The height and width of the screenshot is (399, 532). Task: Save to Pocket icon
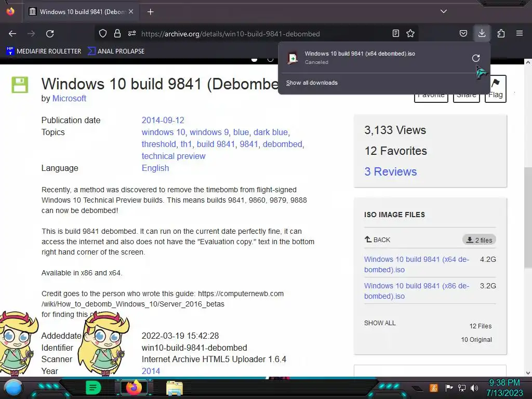(463, 33)
